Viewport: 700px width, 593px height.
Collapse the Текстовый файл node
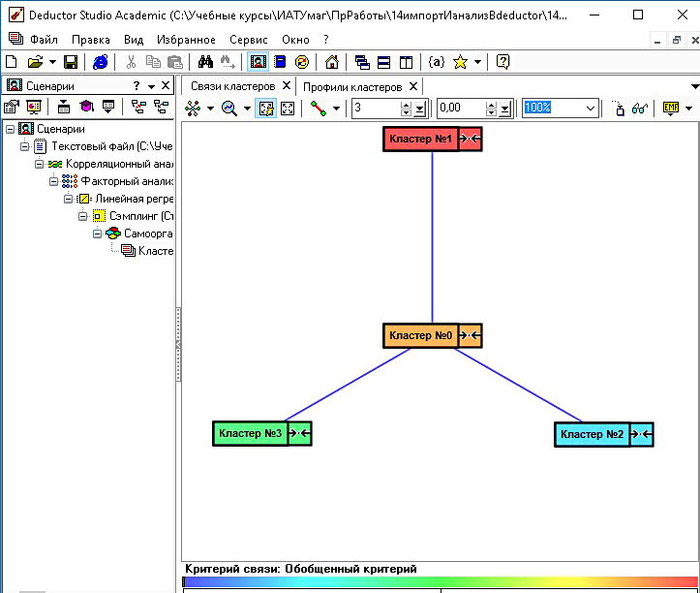click(x=25, y=146)
